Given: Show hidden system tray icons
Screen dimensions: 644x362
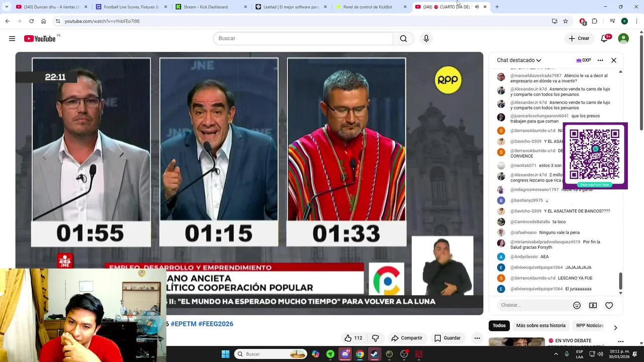Looking at the screenshot, I should [556, 354].
